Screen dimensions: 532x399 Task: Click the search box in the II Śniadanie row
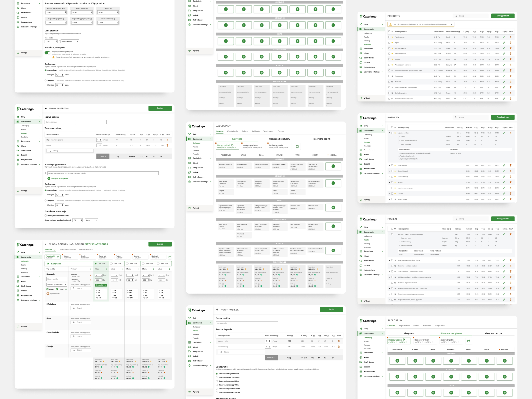point(81,308)
